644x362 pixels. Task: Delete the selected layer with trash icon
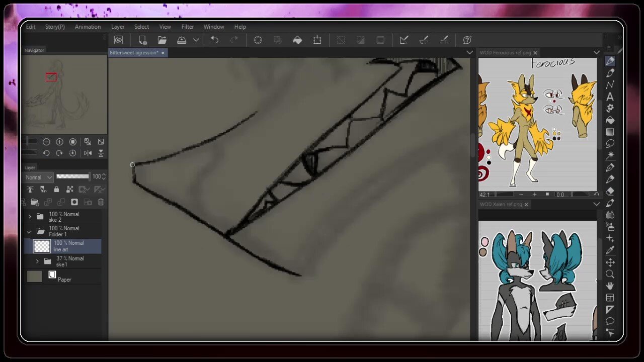(x=101, y=202)
